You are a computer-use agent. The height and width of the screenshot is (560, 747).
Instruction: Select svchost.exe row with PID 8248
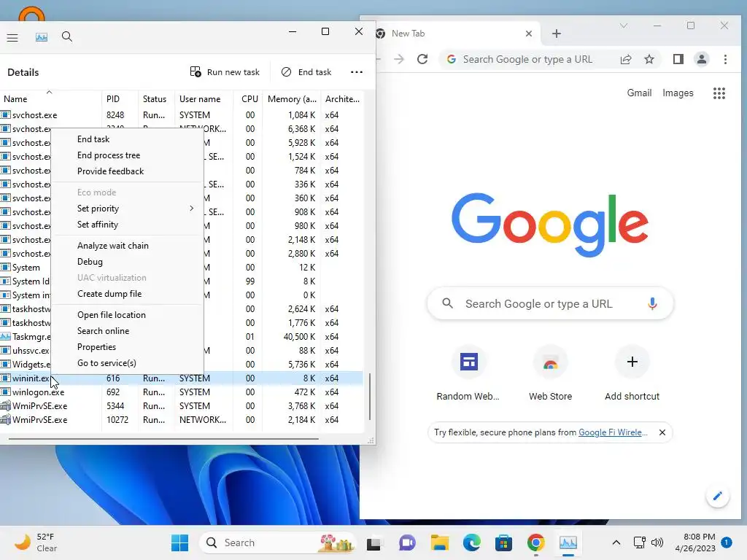click(x=182, y=114)
